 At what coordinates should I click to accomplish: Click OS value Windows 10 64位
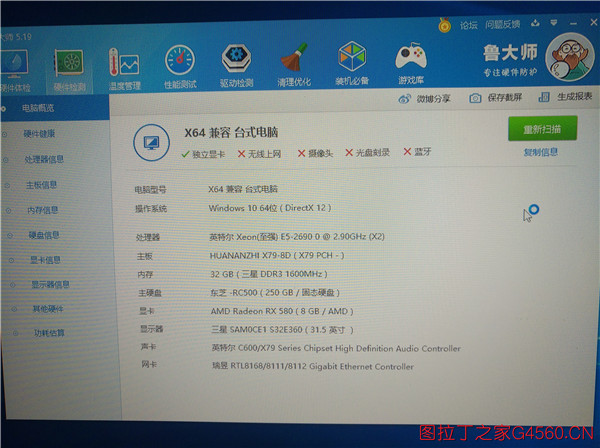click(270, 208)
